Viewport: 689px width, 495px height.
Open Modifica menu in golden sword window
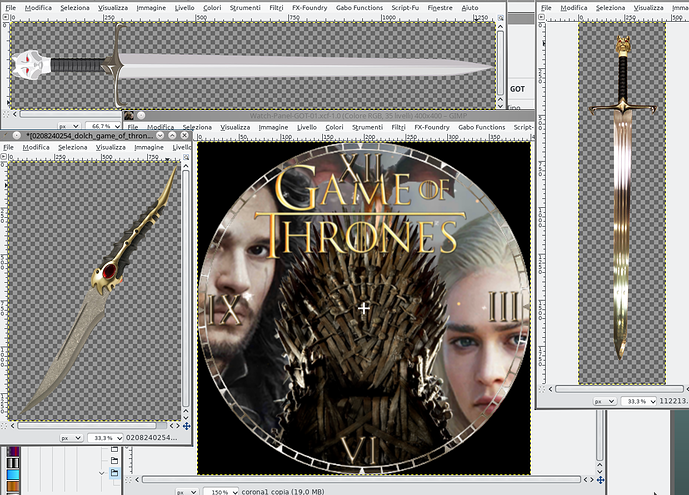tap(574, 7)
